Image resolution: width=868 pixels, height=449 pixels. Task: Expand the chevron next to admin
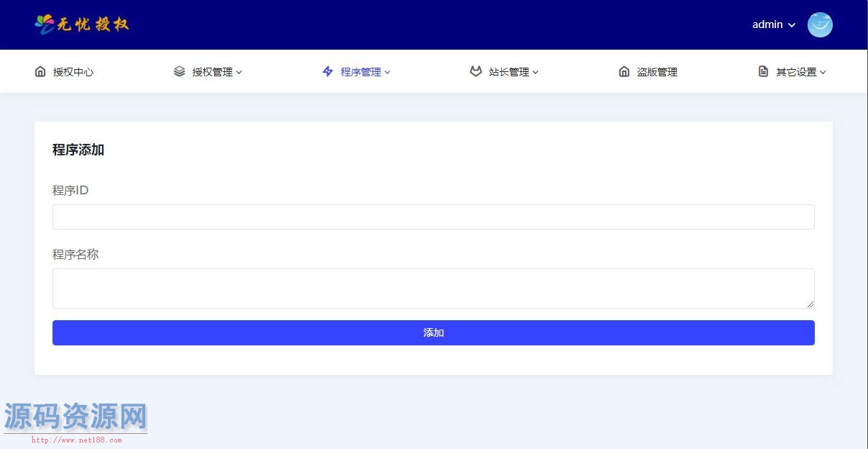point(792,25)
